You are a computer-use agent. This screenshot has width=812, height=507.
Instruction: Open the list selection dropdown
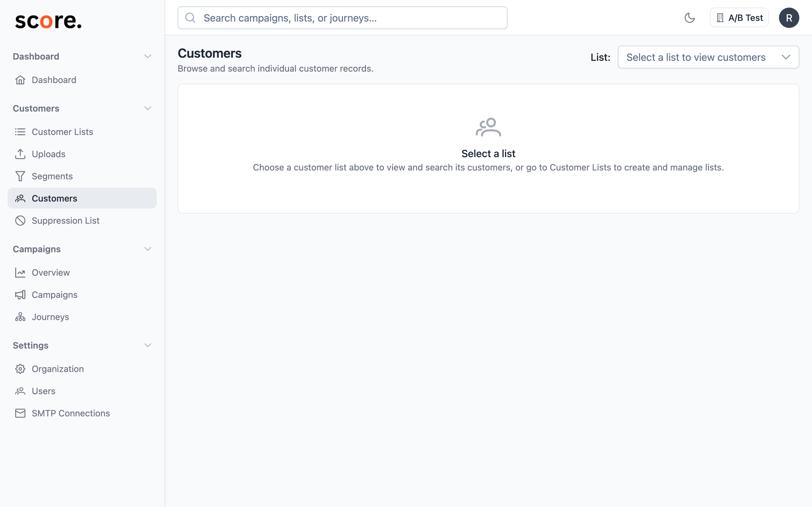point(708,57)
